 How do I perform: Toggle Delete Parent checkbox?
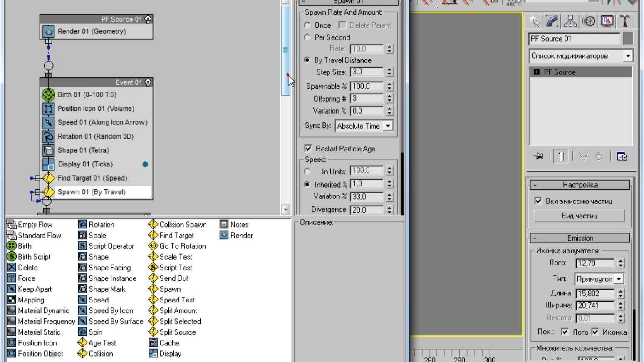tap(342, 25)
